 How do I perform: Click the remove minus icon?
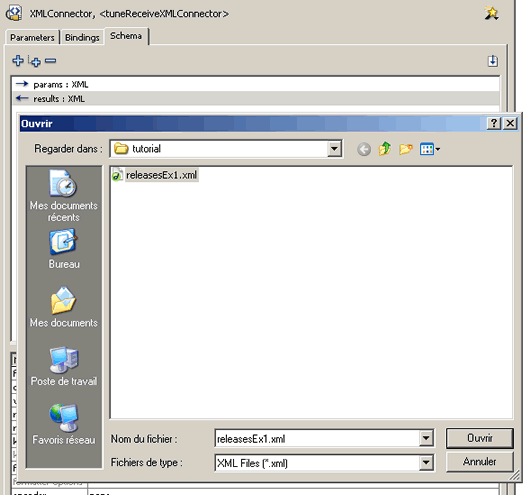point(50,61)
